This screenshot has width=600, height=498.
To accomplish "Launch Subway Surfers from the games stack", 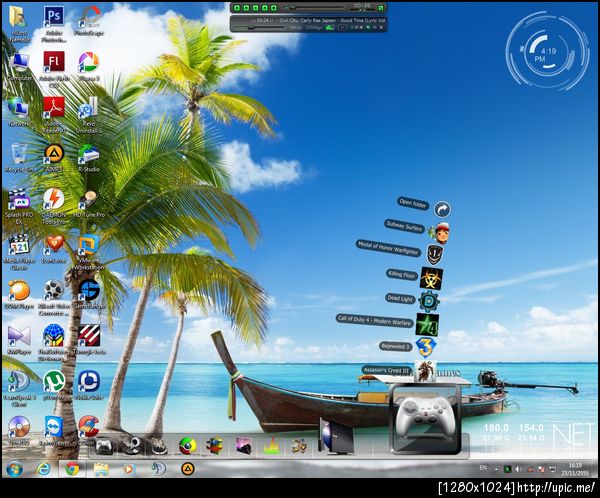I will click(441, 233).
